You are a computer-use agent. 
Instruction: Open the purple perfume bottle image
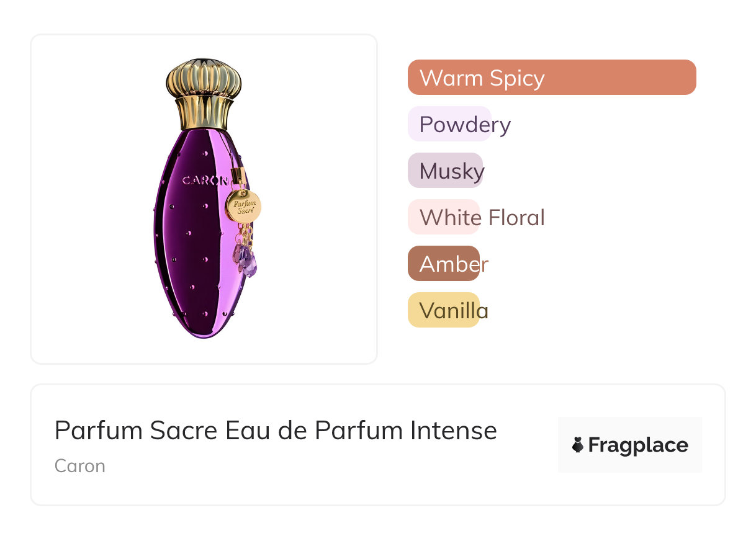[204, 199]
